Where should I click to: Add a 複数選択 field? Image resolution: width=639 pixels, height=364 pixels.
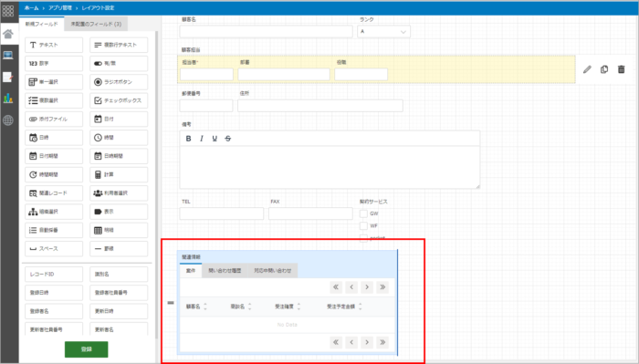click(x=54, y=100)
